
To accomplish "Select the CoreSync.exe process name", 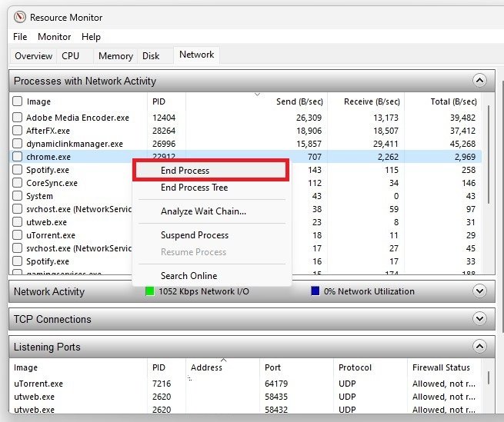I will (x=52, y=183).
